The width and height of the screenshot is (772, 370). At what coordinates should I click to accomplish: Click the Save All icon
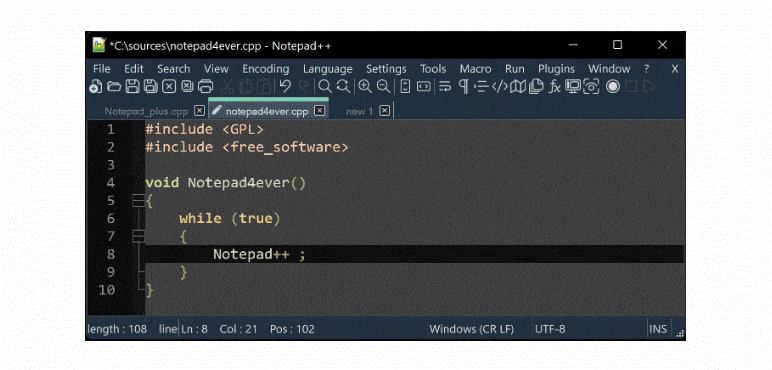[x=150, y=87]
